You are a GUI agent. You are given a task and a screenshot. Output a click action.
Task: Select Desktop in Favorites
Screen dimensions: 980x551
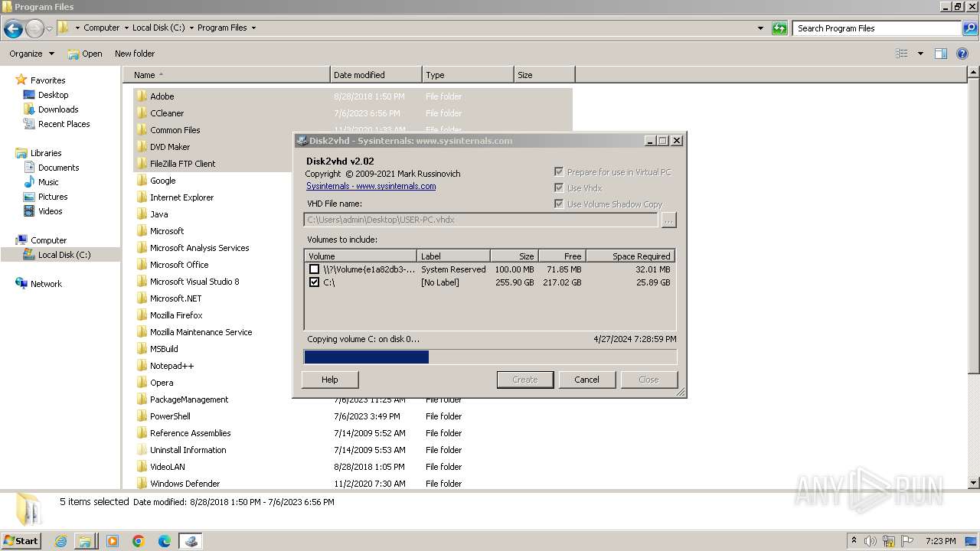pyautogui.click(x=53, y=95)
